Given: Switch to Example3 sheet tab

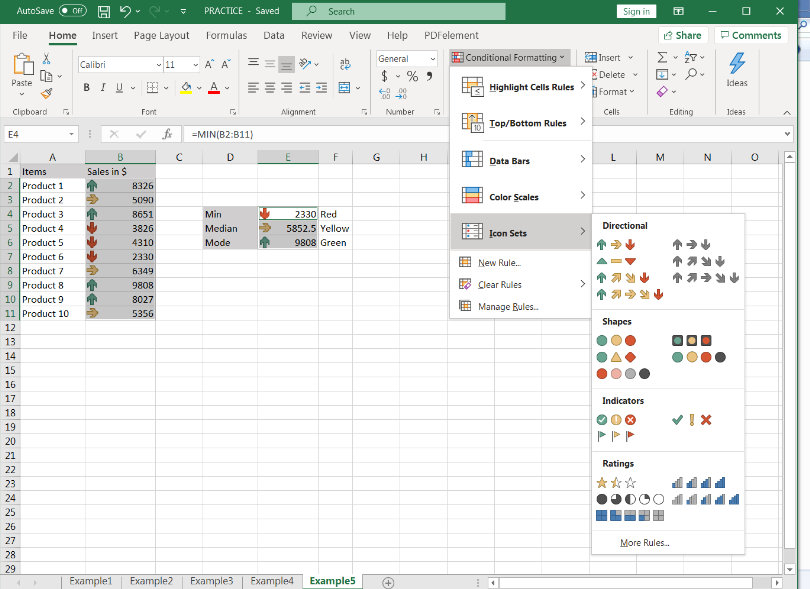Looking at the screenshot, I should 211,581.
